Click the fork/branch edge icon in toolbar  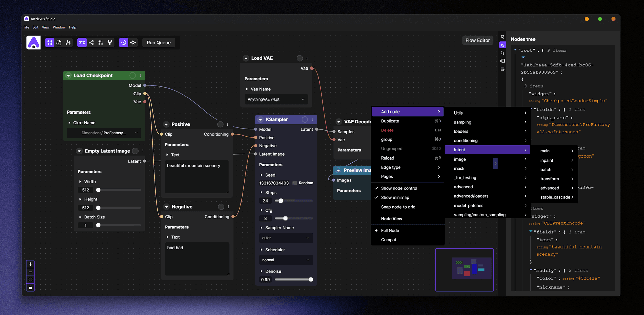(x=110, y=43)
